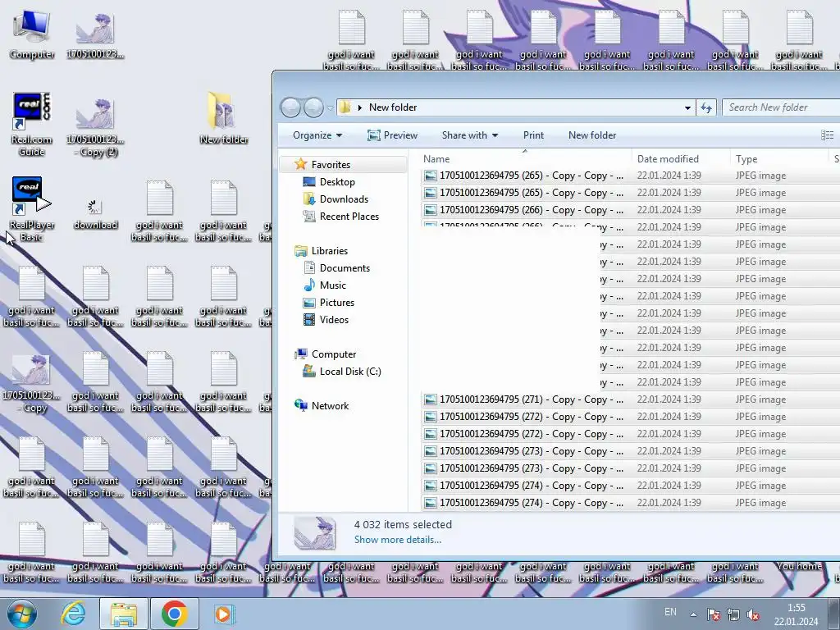
Task: Open the address bar history dropdown arrow
Action: 687,107
